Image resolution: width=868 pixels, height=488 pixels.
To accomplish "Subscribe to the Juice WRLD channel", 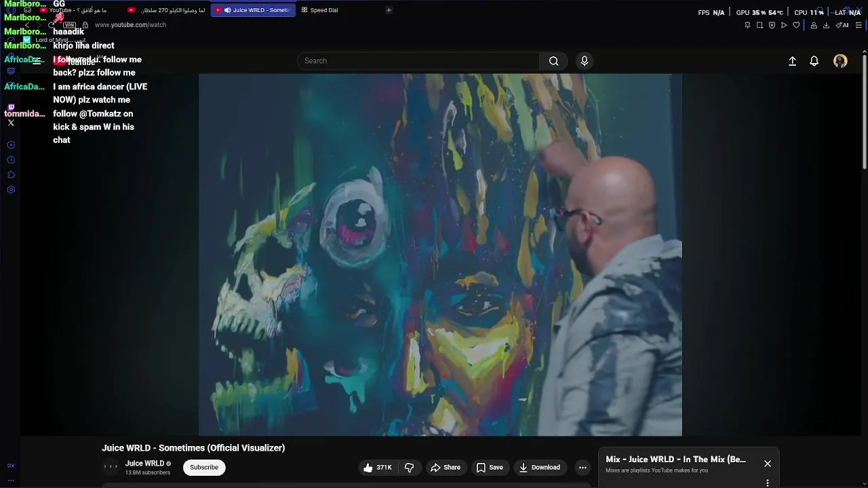I will point(204,468).
